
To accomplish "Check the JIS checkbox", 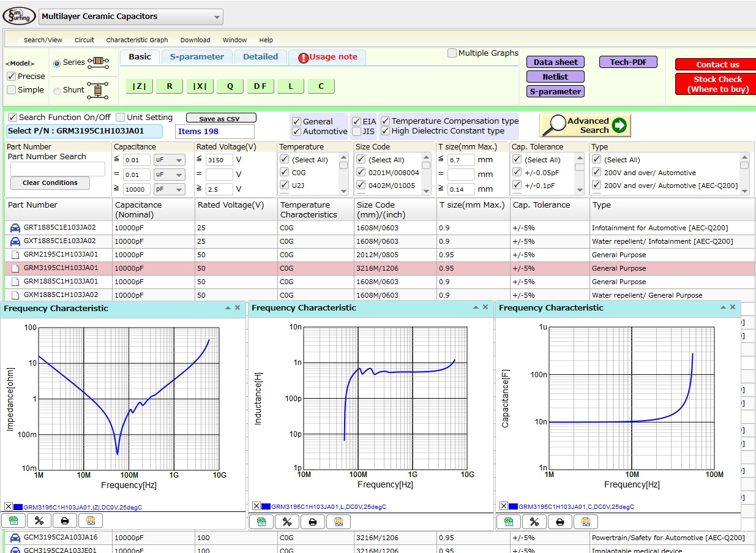I will point(356,131).
